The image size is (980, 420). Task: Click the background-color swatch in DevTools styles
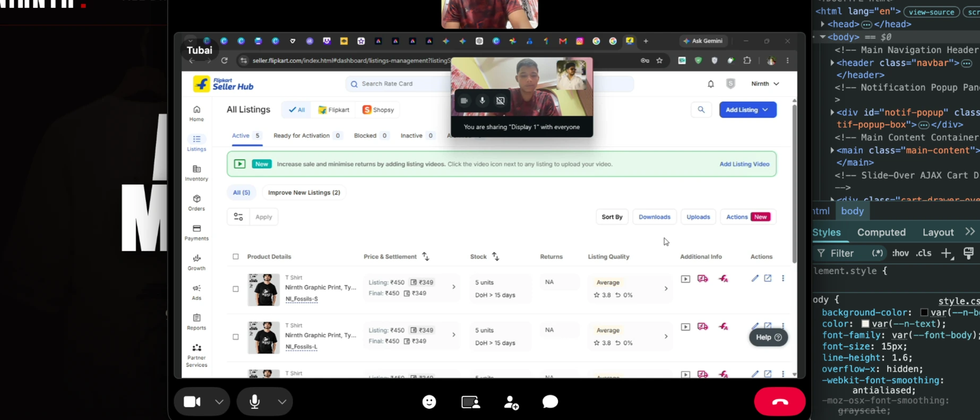coord(924,312)
